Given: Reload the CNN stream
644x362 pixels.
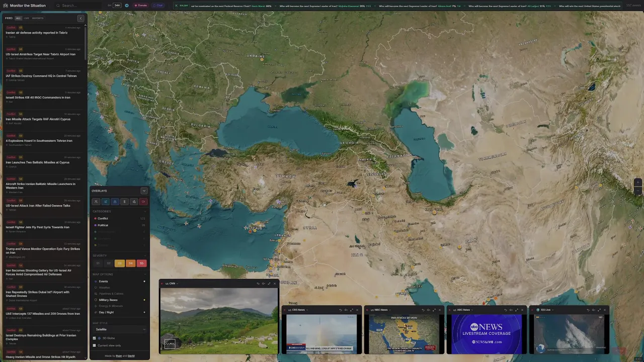Looking at the screenshot, I should (258, 284).
